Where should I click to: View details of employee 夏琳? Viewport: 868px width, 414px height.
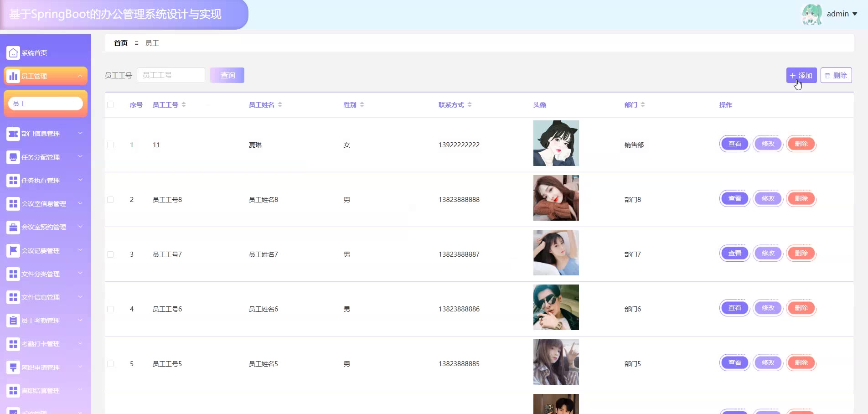tap(734, 144)
